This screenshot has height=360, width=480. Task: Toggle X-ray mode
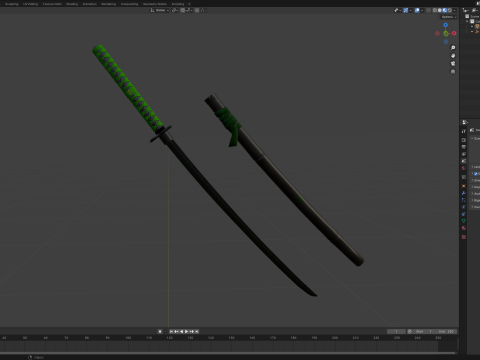point(428,10)
